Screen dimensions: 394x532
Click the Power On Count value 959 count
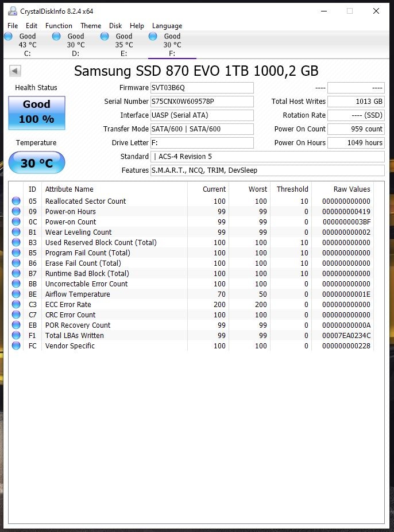(x=356, y=129)
